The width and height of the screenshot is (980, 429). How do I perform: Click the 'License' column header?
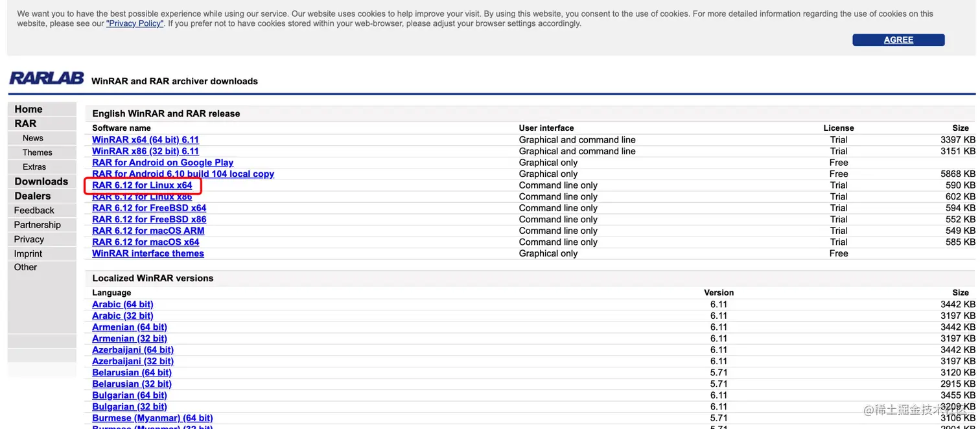point(839,128)
